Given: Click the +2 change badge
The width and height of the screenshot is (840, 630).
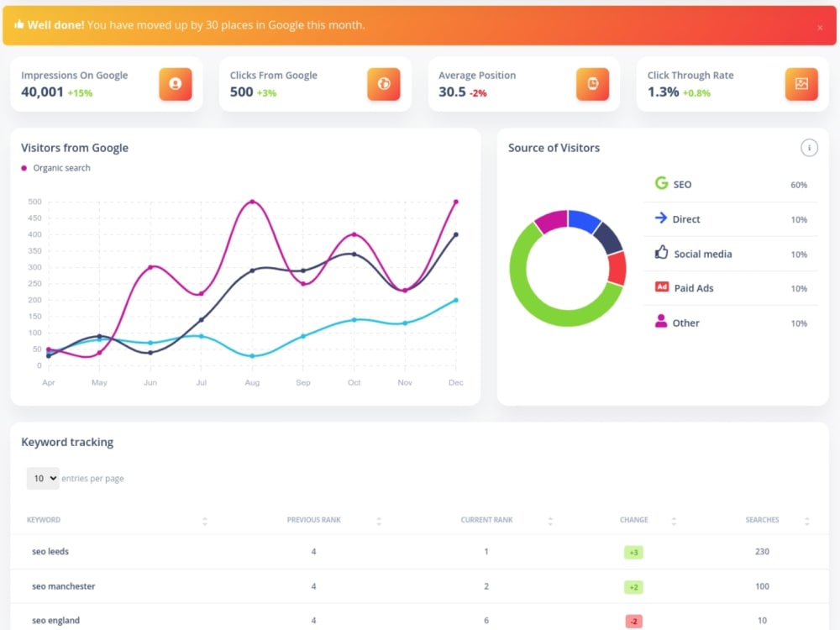Looking at the screenshot, I should click(633, 587).
